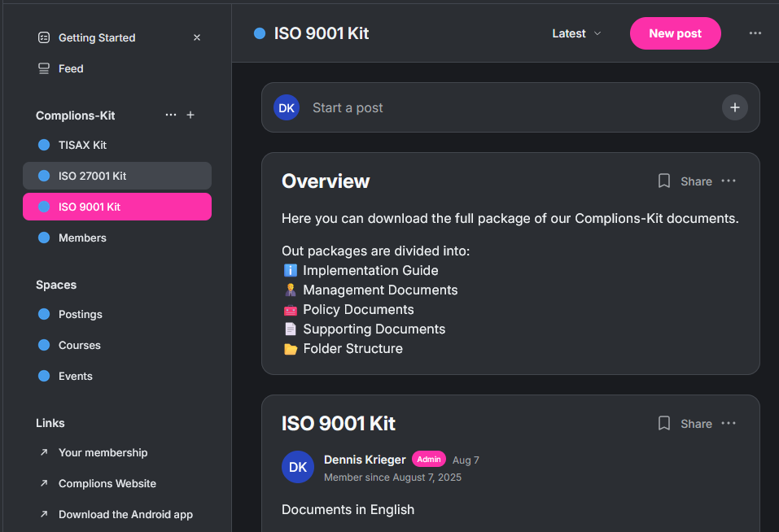Go to the Members space
The height and width of the screenshot is (532, 779).
coord(82,238)
